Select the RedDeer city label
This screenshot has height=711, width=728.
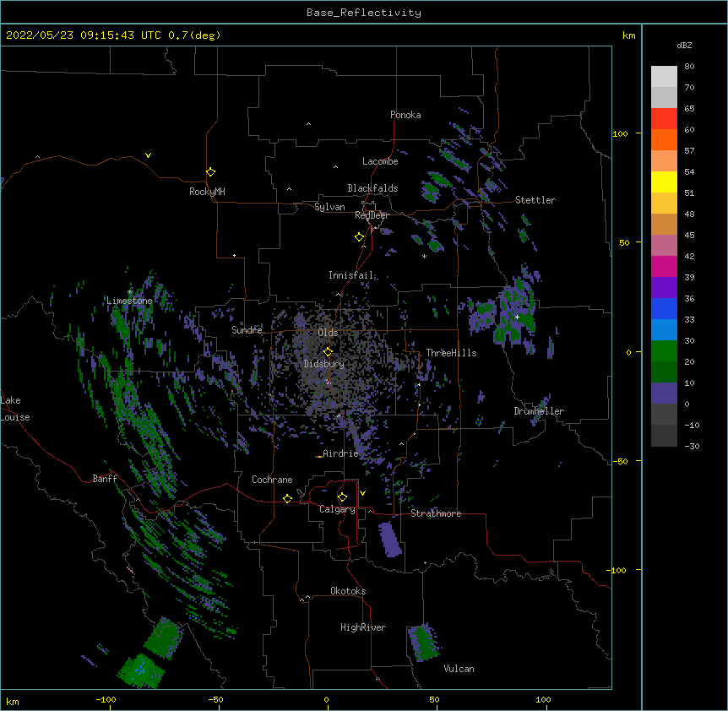pos(372,215)
